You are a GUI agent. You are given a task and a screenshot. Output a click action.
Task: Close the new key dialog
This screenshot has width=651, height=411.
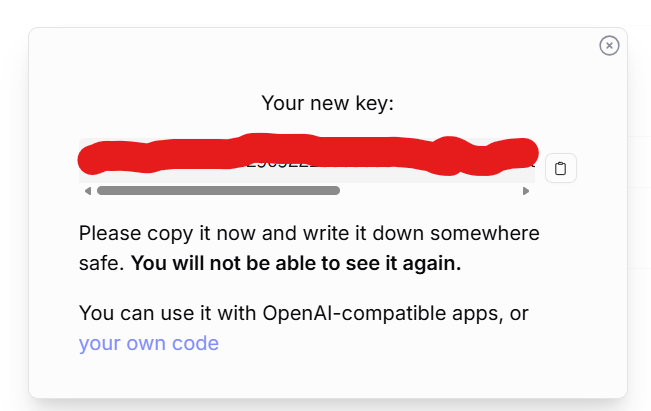[x=609, y=45]
